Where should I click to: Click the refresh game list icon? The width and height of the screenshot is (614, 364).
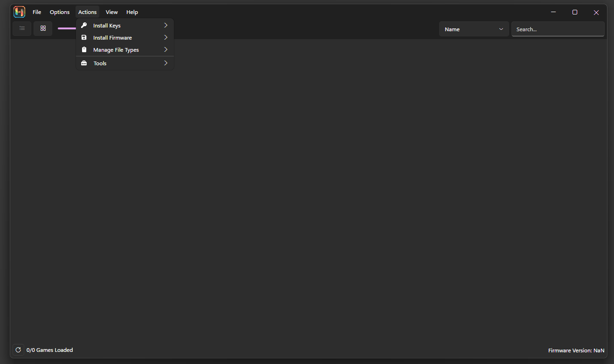click(x=18, y=350)
